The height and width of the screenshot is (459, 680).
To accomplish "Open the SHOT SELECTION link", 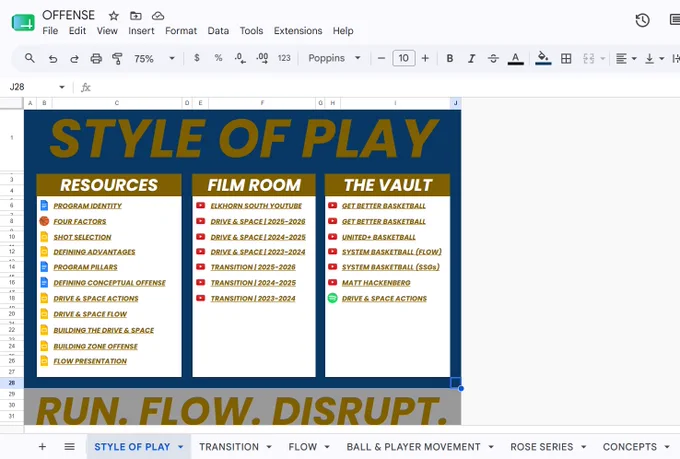I will pyautogui.click(x=82, y=237).
